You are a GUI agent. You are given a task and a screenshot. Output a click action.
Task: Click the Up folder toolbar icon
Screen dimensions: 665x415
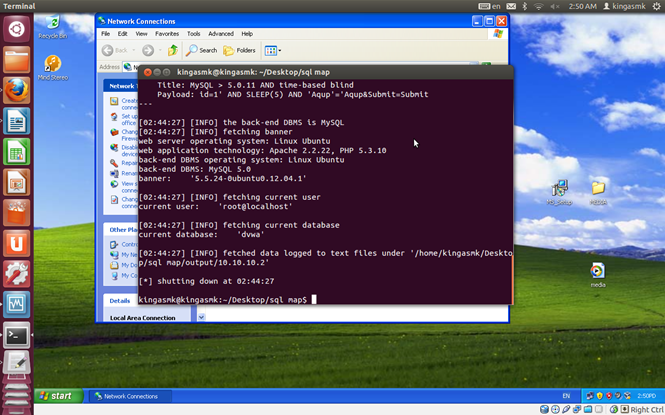172,50
